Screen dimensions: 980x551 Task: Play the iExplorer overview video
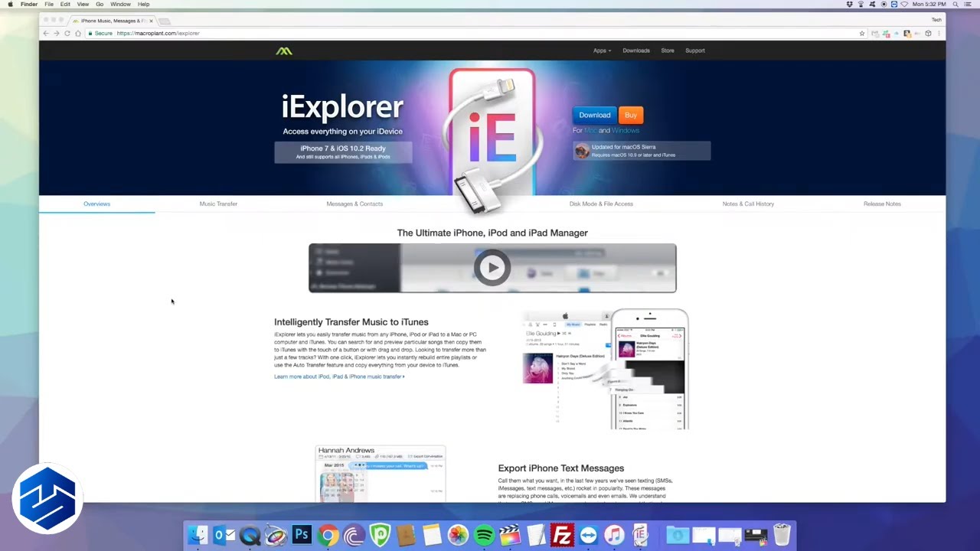(492, 268)
